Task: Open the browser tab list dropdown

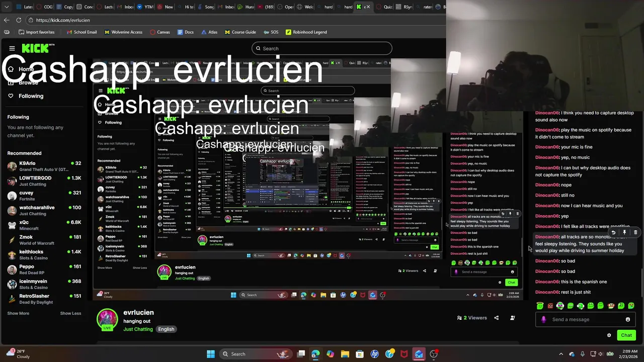Action: click(7, 7)
